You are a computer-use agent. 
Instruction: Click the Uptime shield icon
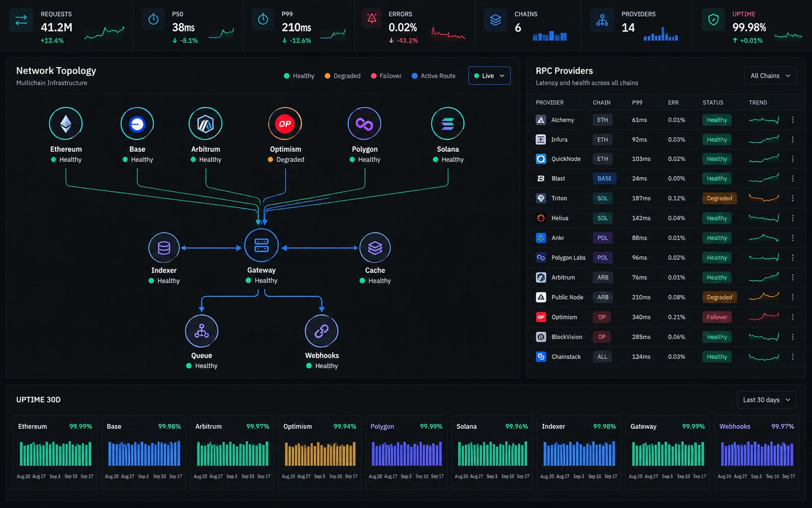(x=713, y=20)
